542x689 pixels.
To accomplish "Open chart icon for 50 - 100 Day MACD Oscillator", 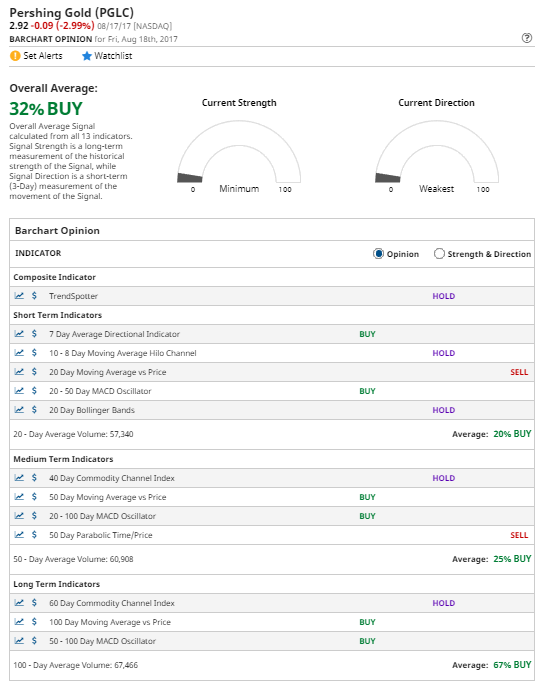I will coord(19,641).
